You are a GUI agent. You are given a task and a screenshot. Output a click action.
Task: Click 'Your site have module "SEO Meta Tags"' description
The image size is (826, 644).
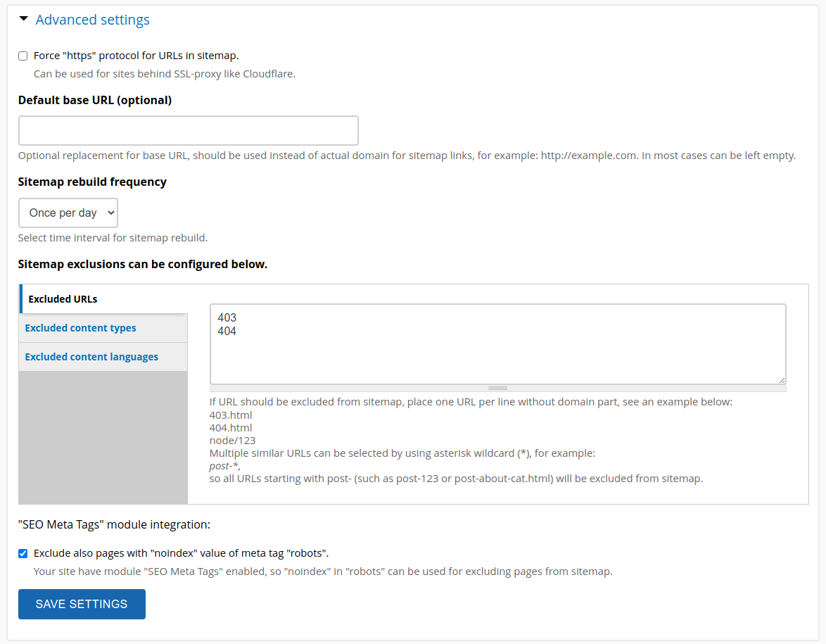pyautogui.click(x=323, y=572)
